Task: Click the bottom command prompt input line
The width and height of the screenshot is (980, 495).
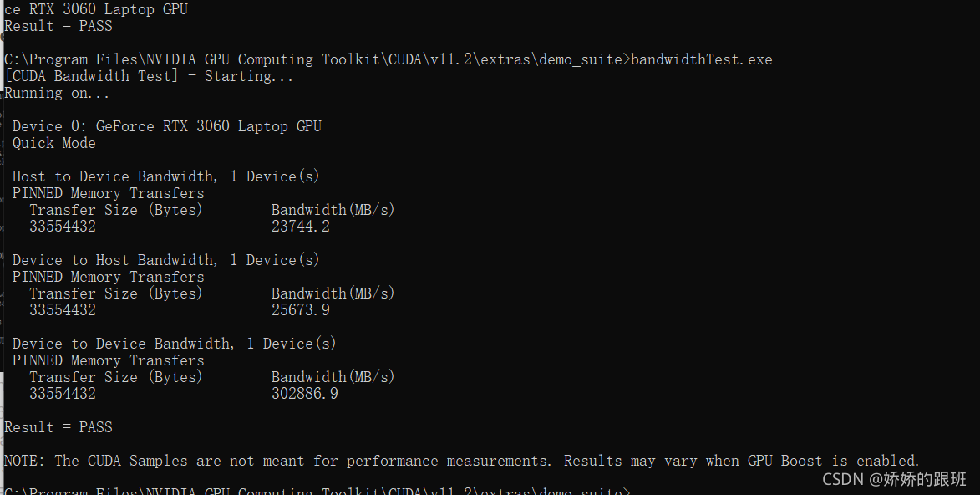Action: tap(317, 491)
